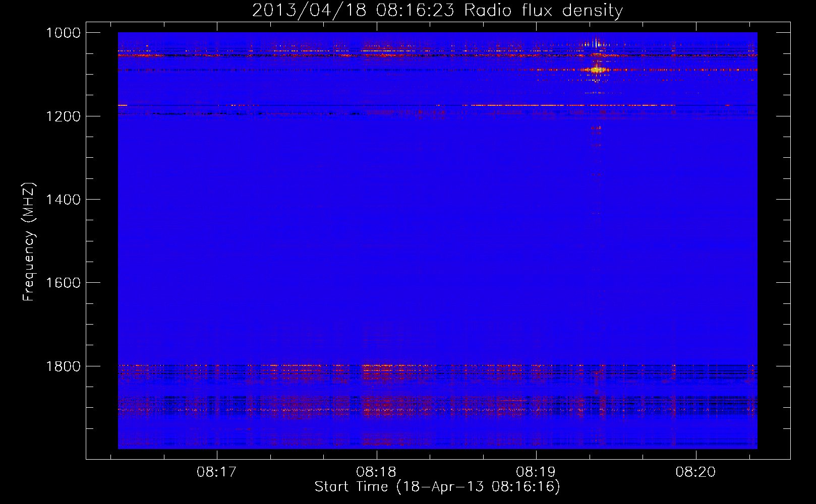Select the 1200 frequency tick label
This screenshot has width=816, height=504.
click(x=63, y=116)
